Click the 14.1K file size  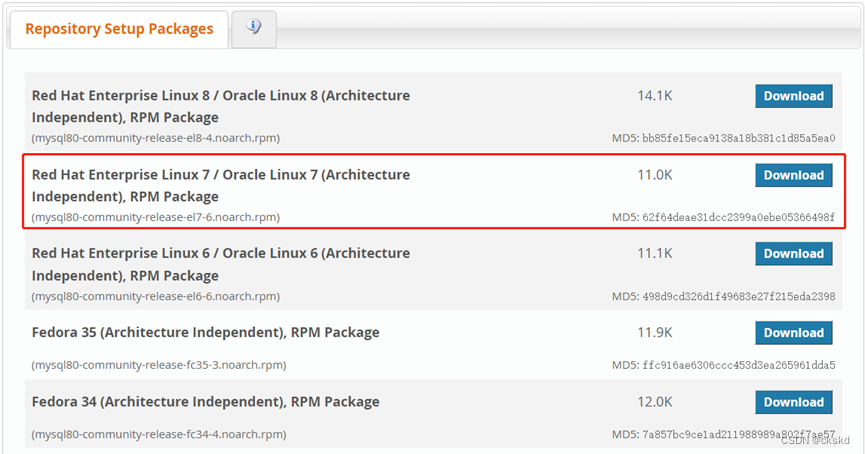tap(655, 96)
